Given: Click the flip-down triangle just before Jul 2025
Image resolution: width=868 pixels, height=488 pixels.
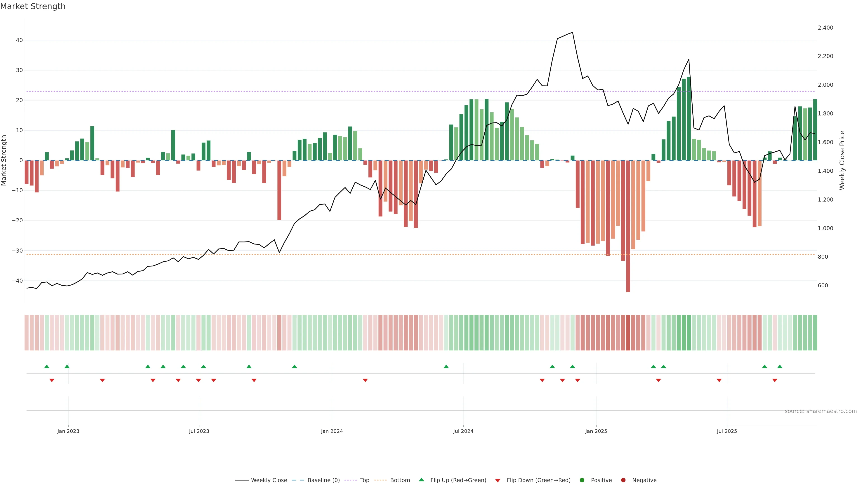Looking at the screenshot, I should 719,380.
